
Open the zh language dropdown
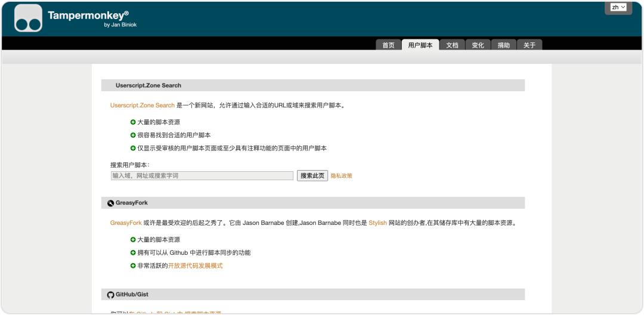(618, 7)
